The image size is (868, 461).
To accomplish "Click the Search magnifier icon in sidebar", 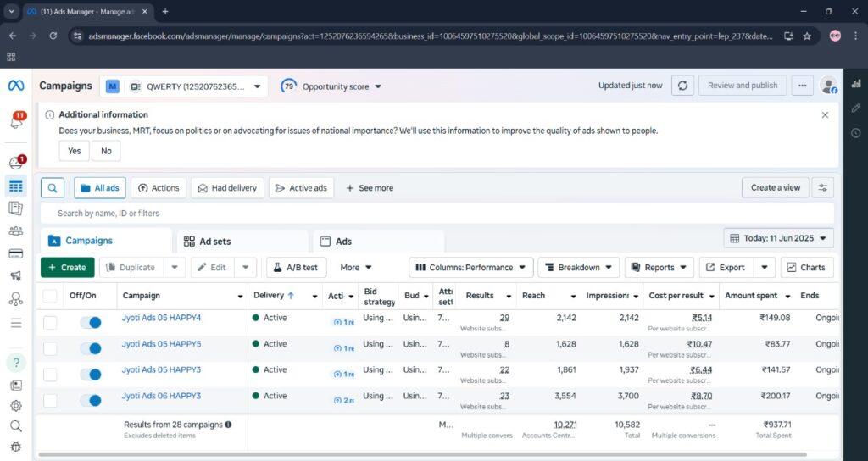I will click(16, 425).
